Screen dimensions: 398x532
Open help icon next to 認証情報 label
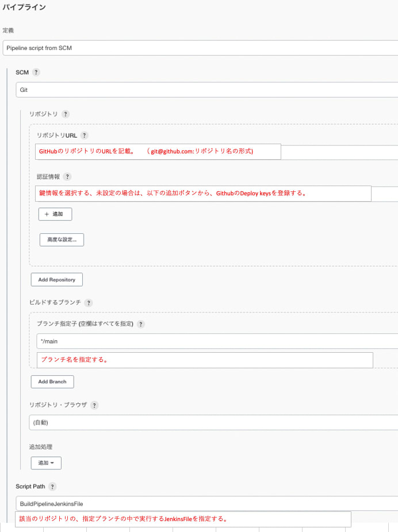67,177
